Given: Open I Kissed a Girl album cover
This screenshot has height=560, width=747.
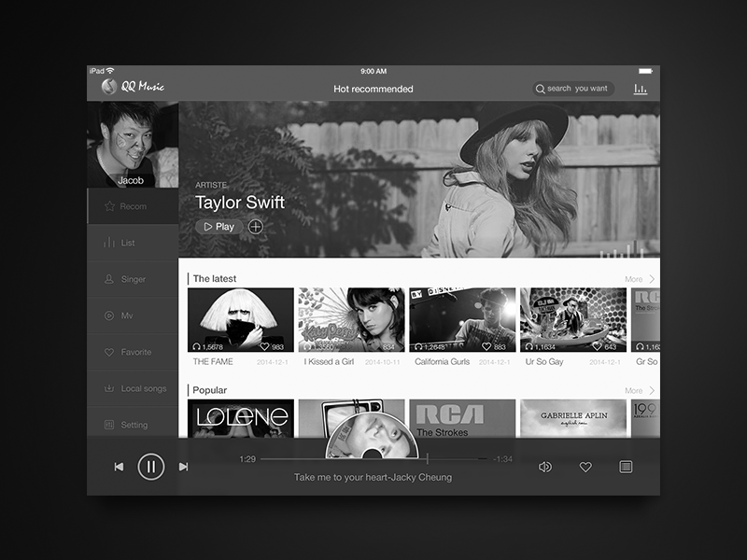Looking at the screenshot, I should (x=352, y=320).
